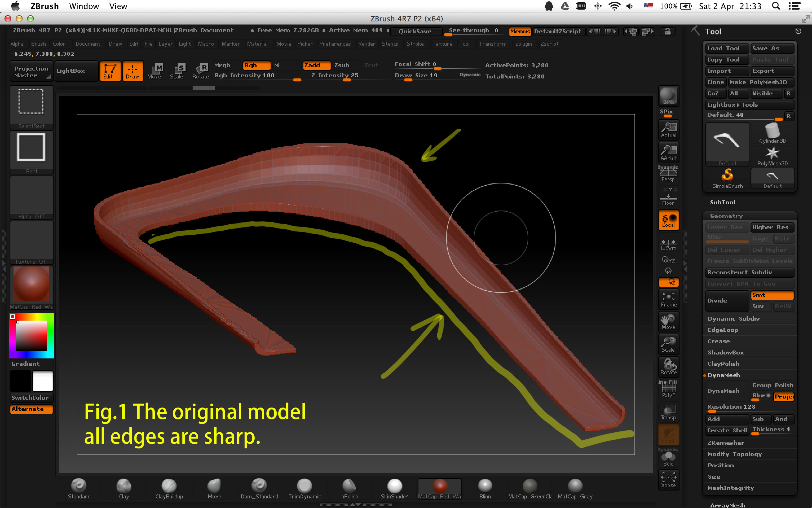Select the Rotate transform tool in the top shelf

[201, 71]
